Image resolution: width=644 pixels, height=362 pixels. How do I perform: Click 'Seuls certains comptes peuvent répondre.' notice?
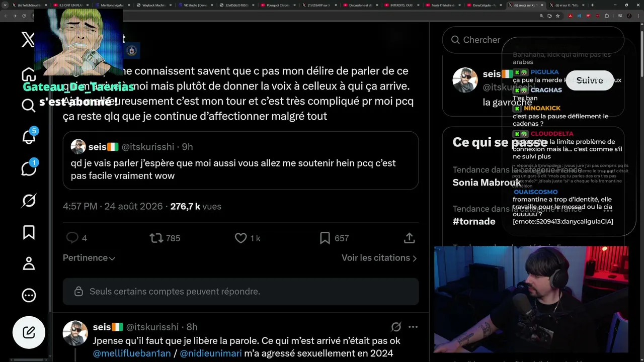point(240,292)
